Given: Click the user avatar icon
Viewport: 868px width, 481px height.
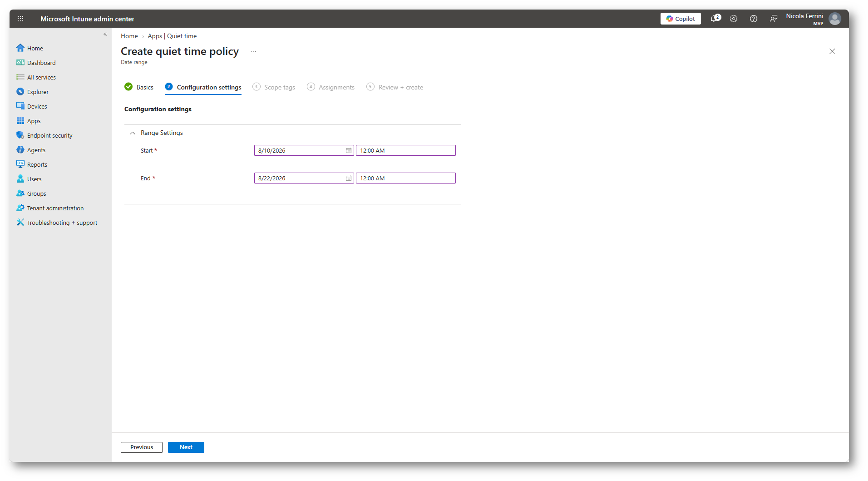Looking at the screenshot, I should [x=835, y=19].
